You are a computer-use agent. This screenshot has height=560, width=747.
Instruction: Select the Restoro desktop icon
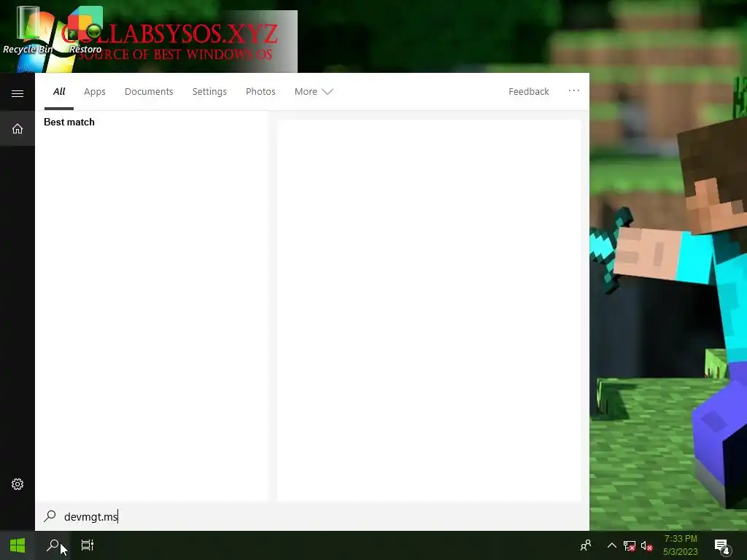(x=85, y=31)
